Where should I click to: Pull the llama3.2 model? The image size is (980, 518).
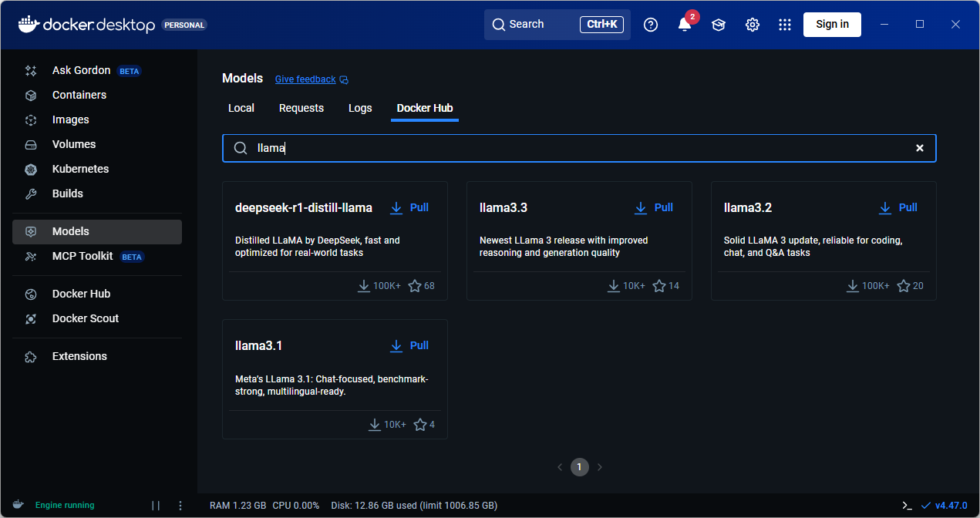[x=898, y=207]
